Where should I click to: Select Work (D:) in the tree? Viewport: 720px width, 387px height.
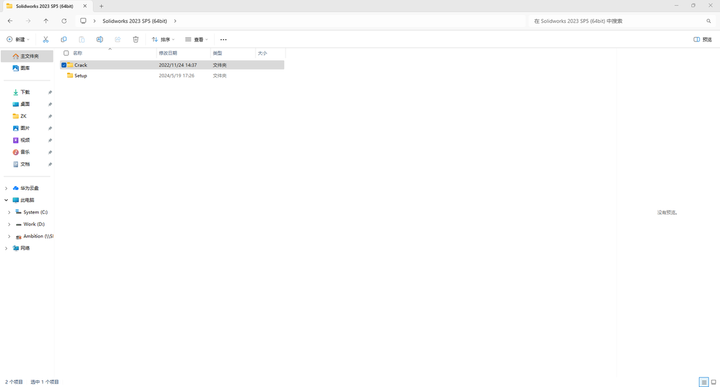[x=30, y=224]
